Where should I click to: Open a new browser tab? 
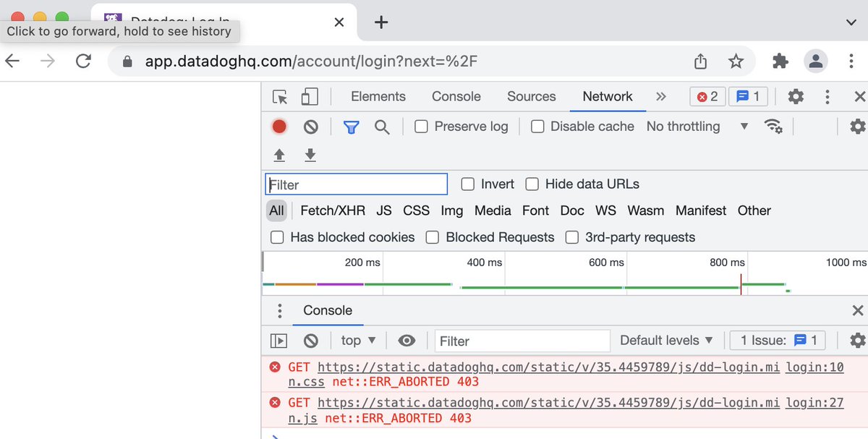click(x=381, y=22)
